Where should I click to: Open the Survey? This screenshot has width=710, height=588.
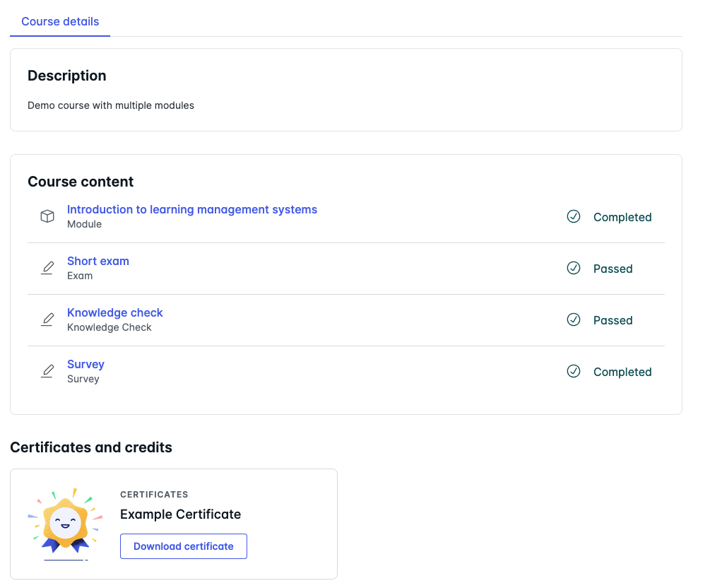coord(85,364)
